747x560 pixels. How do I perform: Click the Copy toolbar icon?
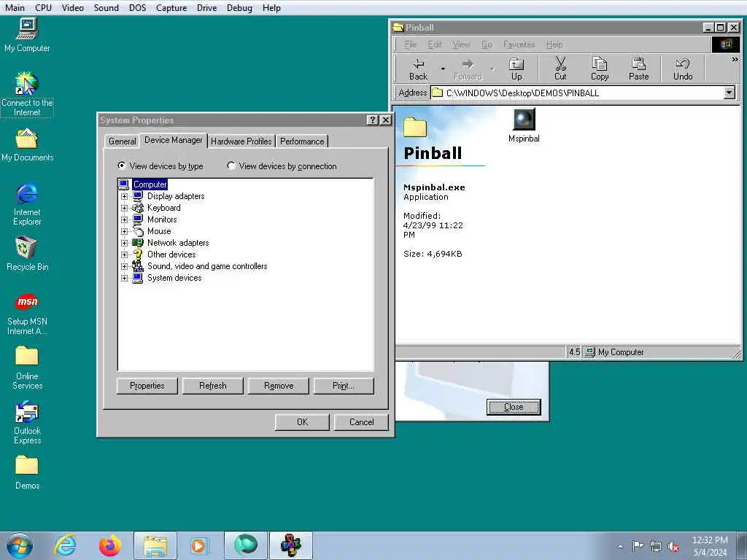tap(600, 69)
